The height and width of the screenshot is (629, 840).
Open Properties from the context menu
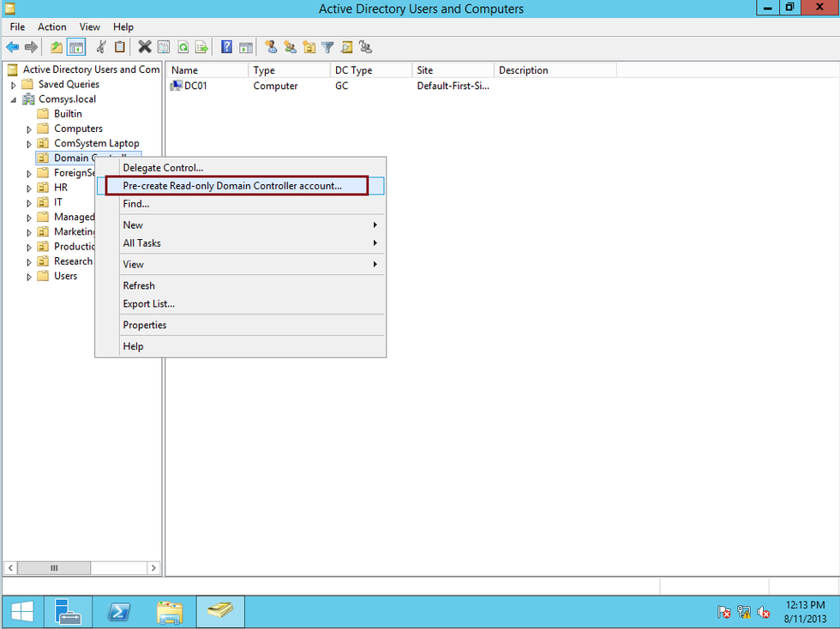[241, 325]
